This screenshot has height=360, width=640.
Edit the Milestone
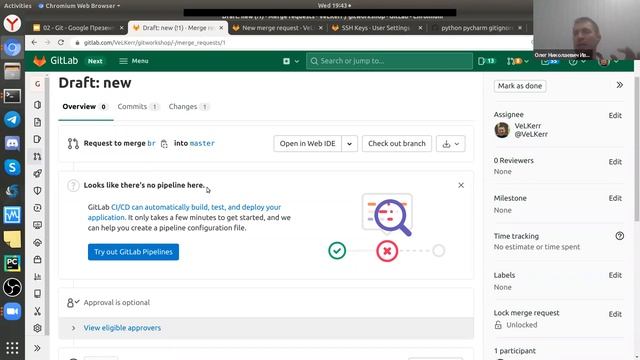pos(615,198)
